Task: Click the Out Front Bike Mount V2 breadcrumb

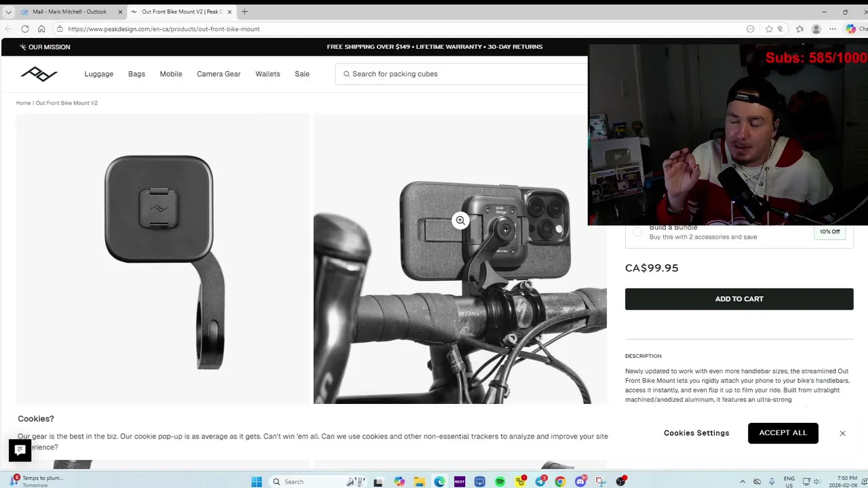Action: 66,103
